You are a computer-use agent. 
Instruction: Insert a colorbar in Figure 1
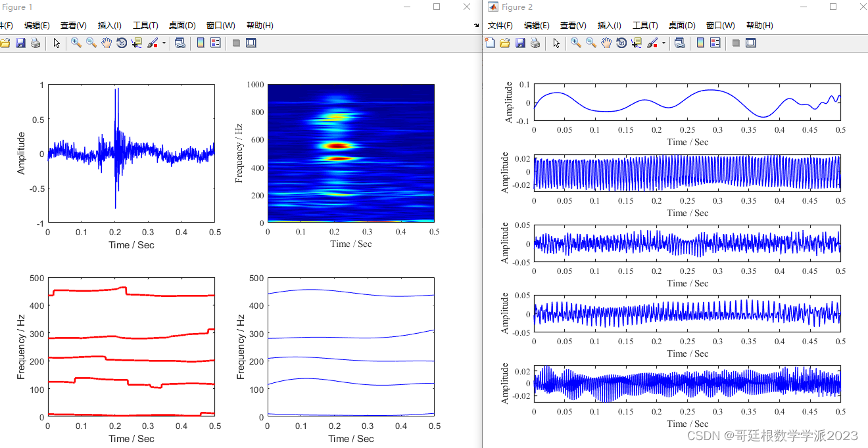[200, 43]
